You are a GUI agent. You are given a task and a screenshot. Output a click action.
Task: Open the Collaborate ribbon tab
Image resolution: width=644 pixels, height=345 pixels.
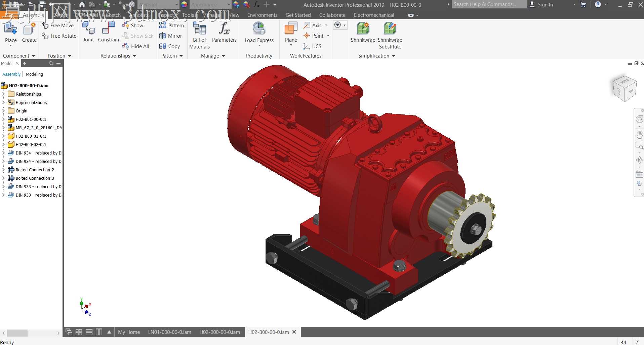pyautogui.click(x=332, y=15)
